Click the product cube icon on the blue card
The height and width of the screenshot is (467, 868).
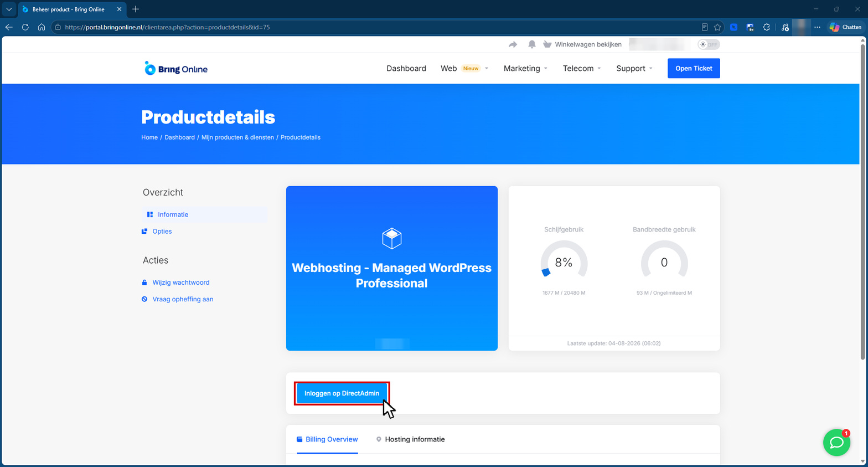click(x=392, y=238)
